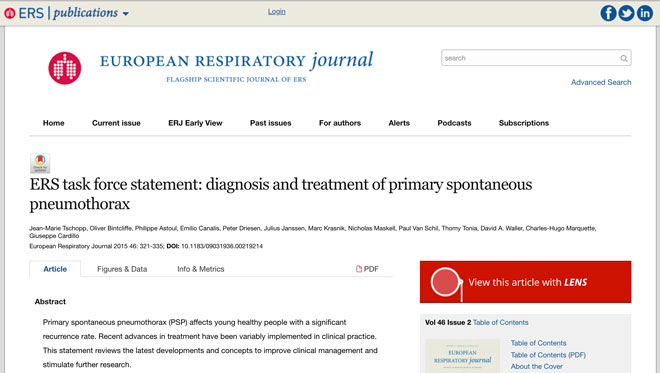Image resolution: width=660 pixels, height=373 pixels.
Task: Click author name Jean-Marie Tschopp
Action: (58, 228)
